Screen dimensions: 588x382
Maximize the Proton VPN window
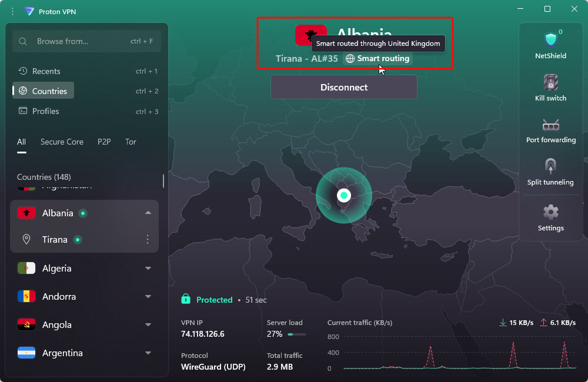[547, 9]
